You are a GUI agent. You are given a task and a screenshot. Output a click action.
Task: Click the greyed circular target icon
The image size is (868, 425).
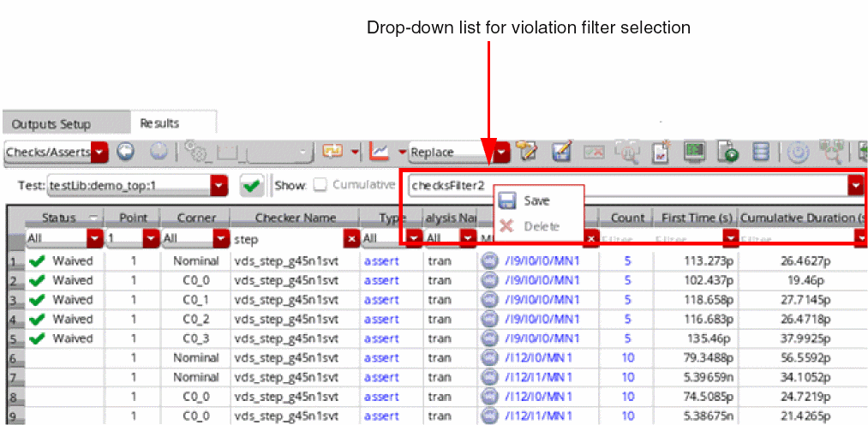pos(799,152)
